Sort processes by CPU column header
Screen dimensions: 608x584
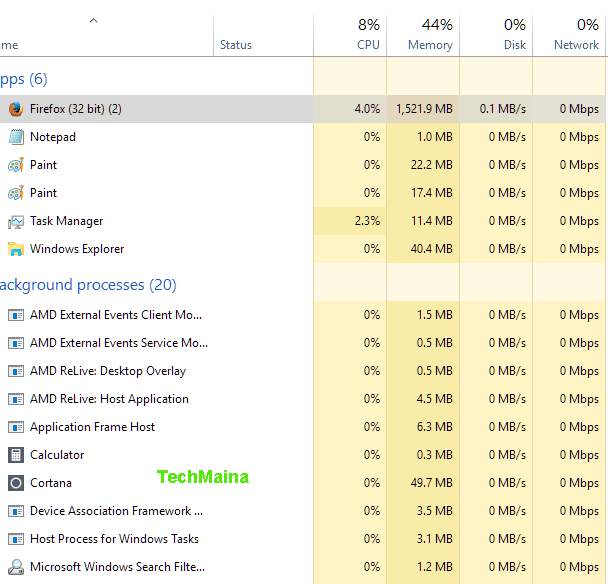click(350, 36)
